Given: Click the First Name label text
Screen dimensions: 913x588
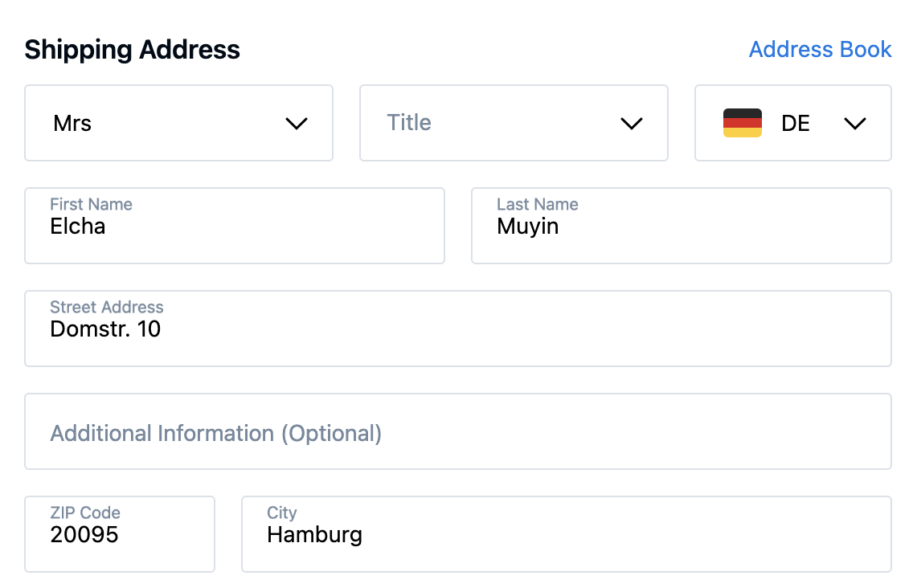Looking at the screenshot, I should [x=91, y=205].
